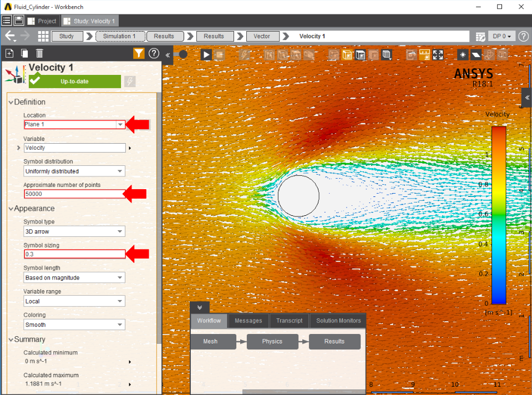The width and height of the screenshot is (532, 395).
Task: Collapse the properties panel with double chevron
Action: 168,54
